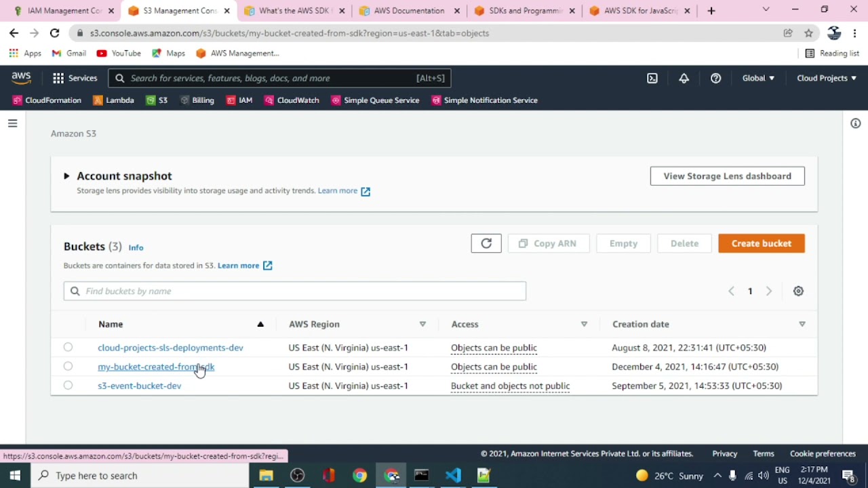The width and height of the screenshot is (868, 488).
Task: Select the cloud-projects-sls-deployments-dev bucket radio
Action: click(x=68, y=347)
